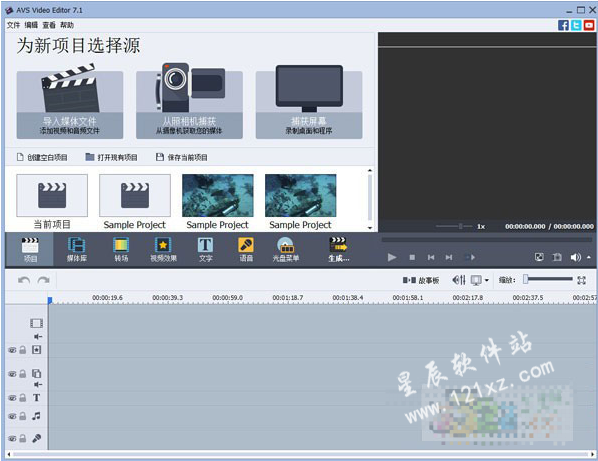Click the video effects track star icon

[37, 350]
